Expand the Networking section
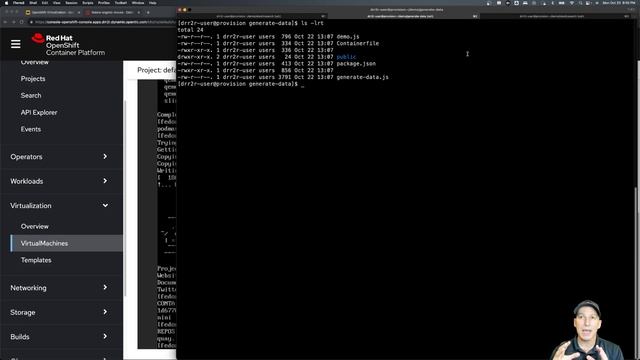Image resolution: width=640 pixels, height=360 pixels. (60, 287)
